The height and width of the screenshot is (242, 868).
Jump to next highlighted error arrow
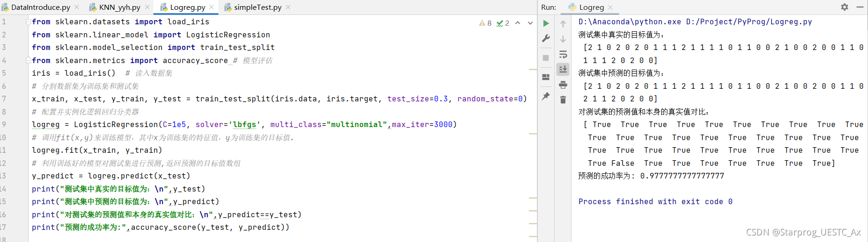pos(530,23)
